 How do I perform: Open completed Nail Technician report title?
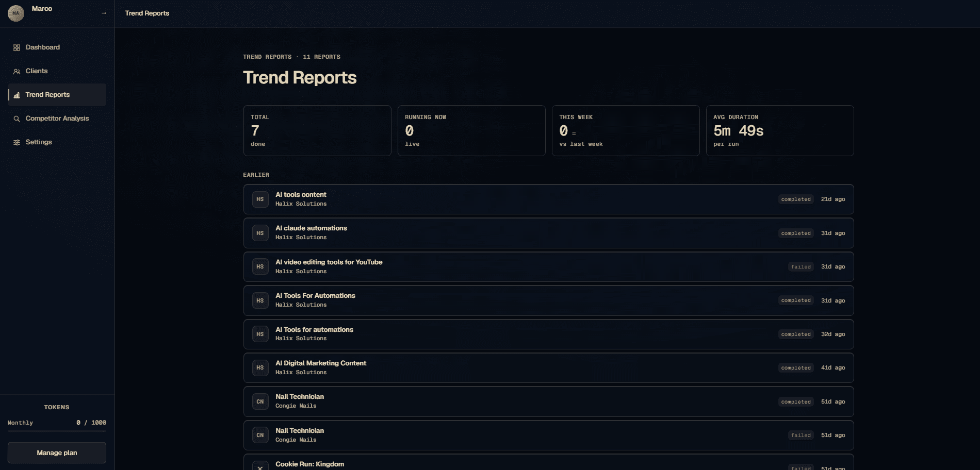(x=300, y=397)
